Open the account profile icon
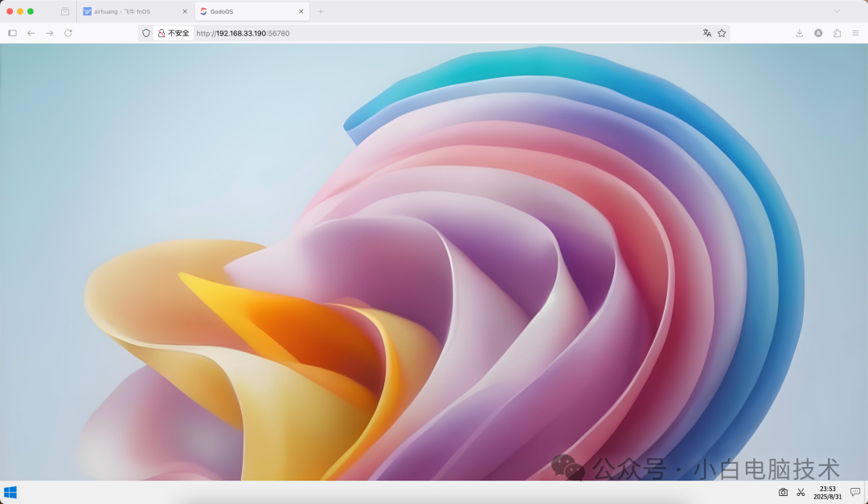The height and width of the screenshot is (504, 868). [x=818, y=33]
